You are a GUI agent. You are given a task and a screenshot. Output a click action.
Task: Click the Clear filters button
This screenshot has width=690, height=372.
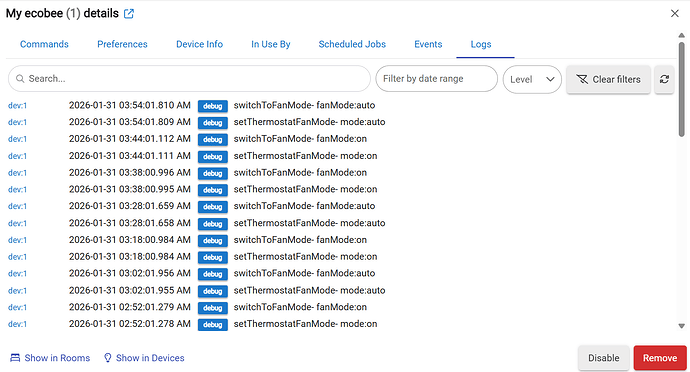coord(608,79)
